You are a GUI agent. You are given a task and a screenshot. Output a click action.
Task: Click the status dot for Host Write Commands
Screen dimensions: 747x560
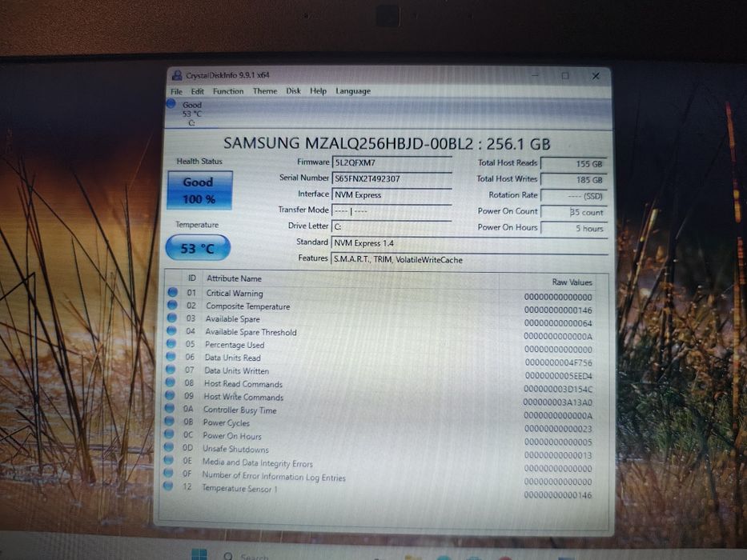[x=170, y=395]
